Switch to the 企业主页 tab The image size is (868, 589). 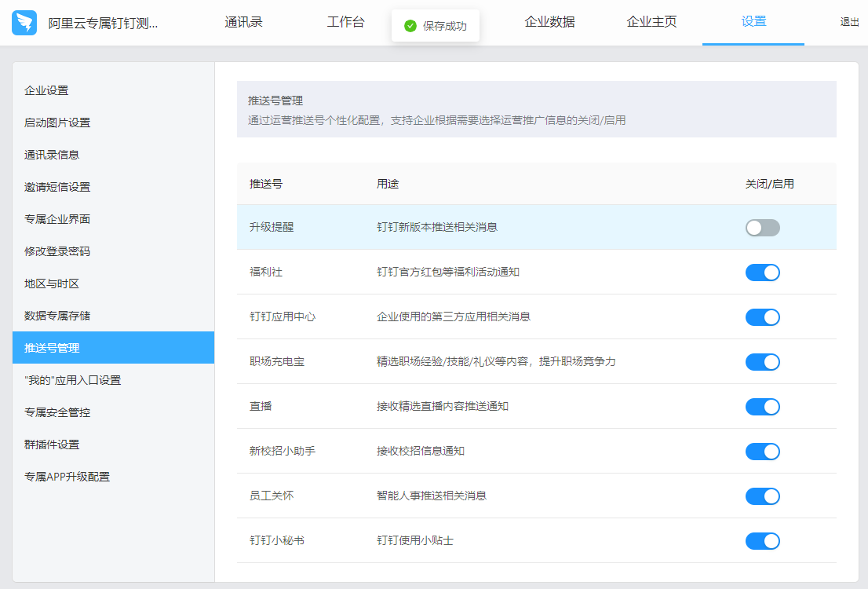coord(651,22)
